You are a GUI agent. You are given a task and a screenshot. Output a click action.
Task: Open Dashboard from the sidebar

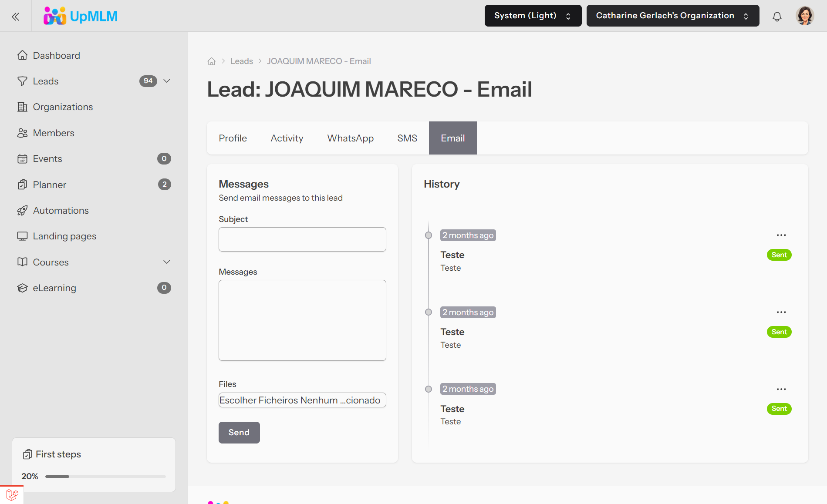(x=56, y=56)
